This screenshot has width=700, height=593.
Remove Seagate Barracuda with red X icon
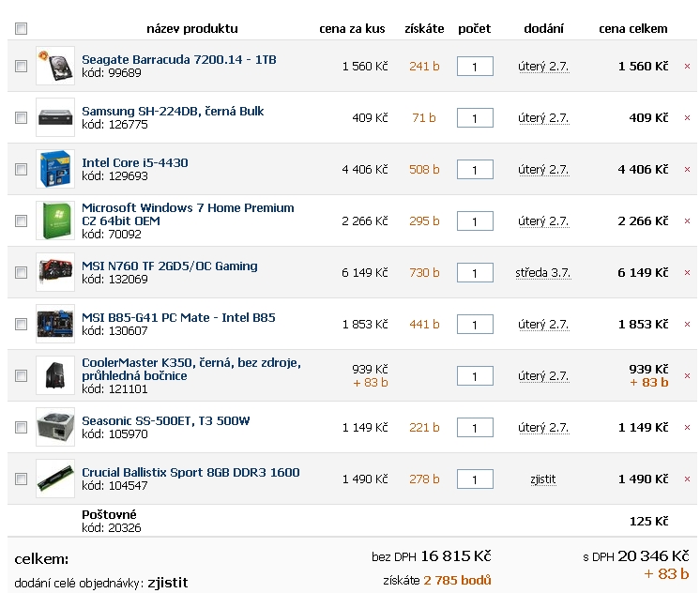pos(687,66)
